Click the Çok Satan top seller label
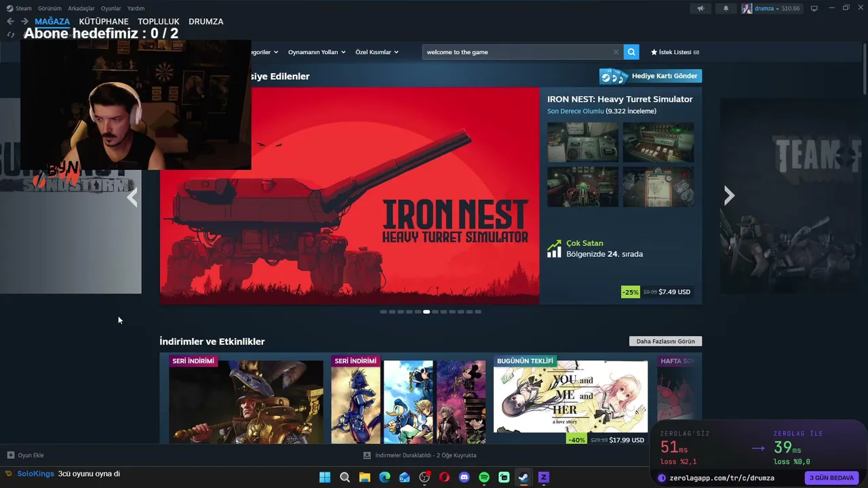 click(585, 243)
